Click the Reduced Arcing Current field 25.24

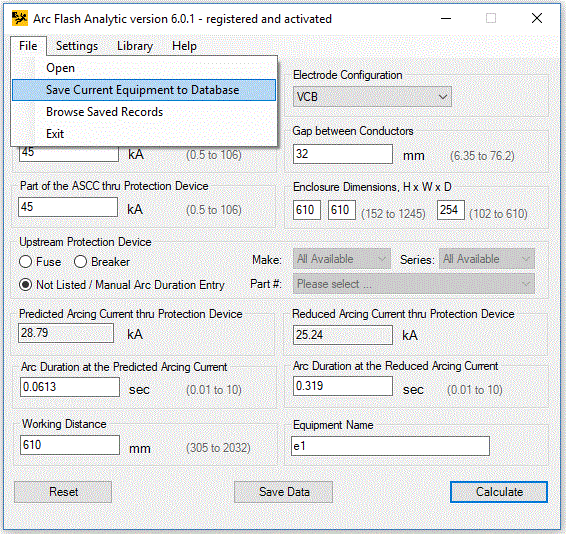click(x=343, y=335)
